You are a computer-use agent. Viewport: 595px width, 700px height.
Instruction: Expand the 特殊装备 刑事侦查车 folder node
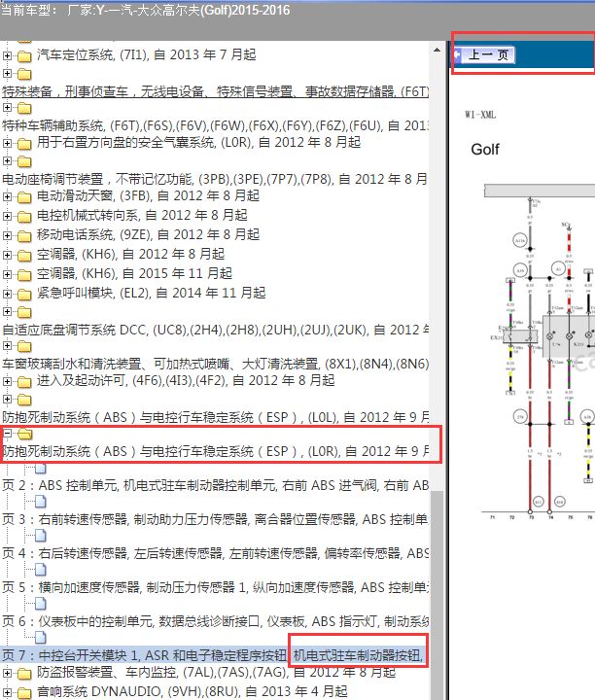click(x=7, y=73)
